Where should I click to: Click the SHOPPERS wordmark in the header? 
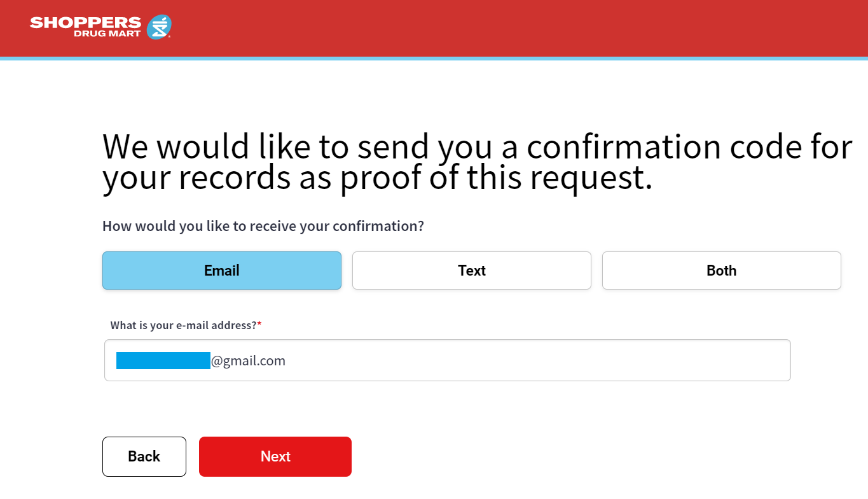(85, 23)
